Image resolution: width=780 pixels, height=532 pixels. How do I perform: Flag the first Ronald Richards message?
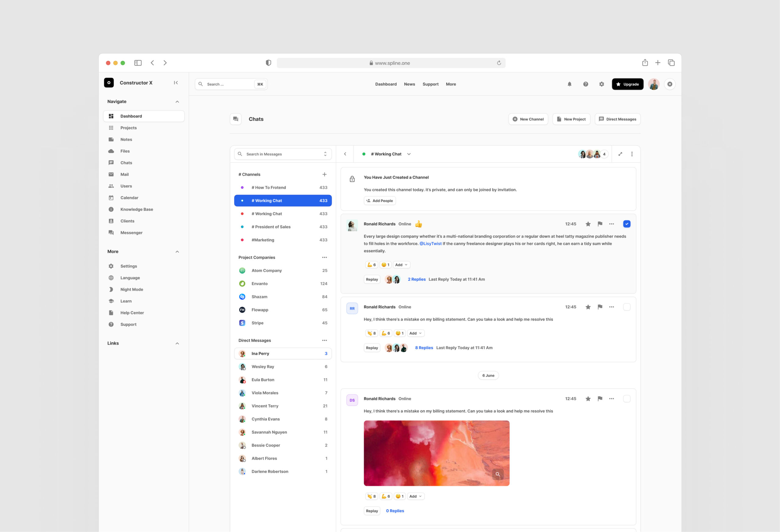pyautogui.click(x=600, y=224)
